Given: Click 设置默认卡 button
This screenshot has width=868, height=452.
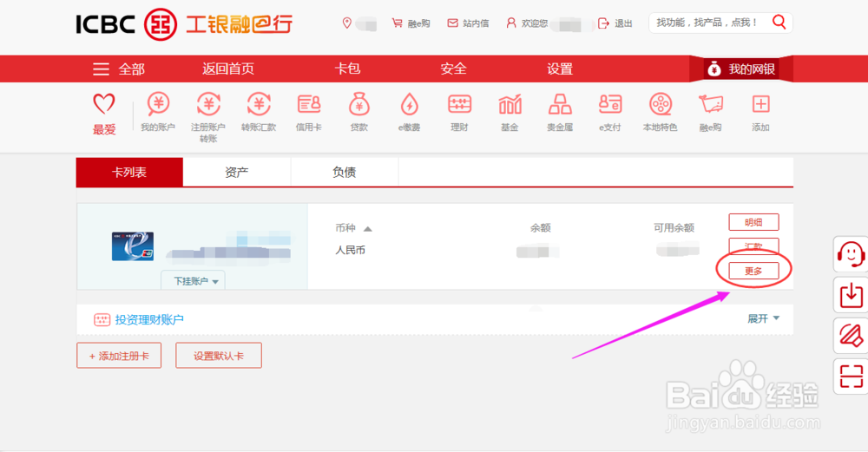Looking at the screenshot, I should pos(219,356).
